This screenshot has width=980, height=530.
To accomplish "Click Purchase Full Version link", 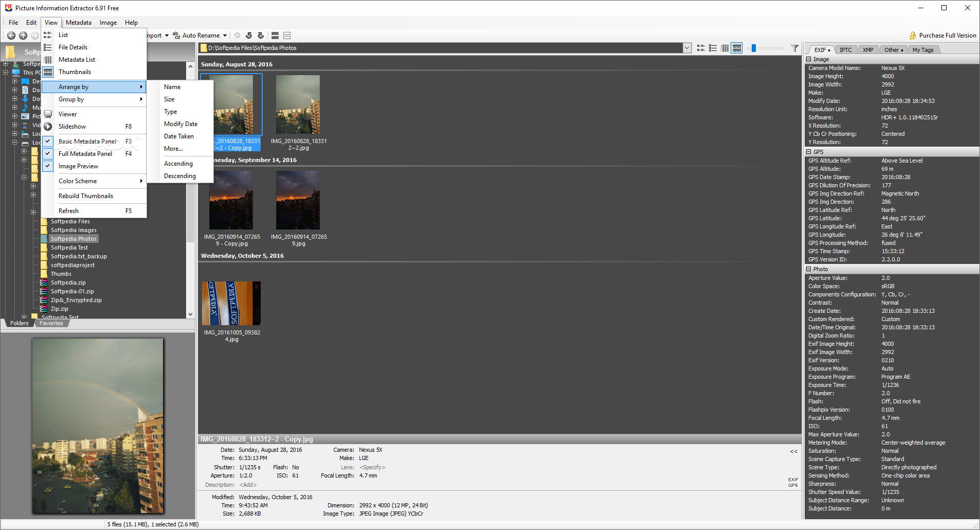I will [x=947, y=36].
